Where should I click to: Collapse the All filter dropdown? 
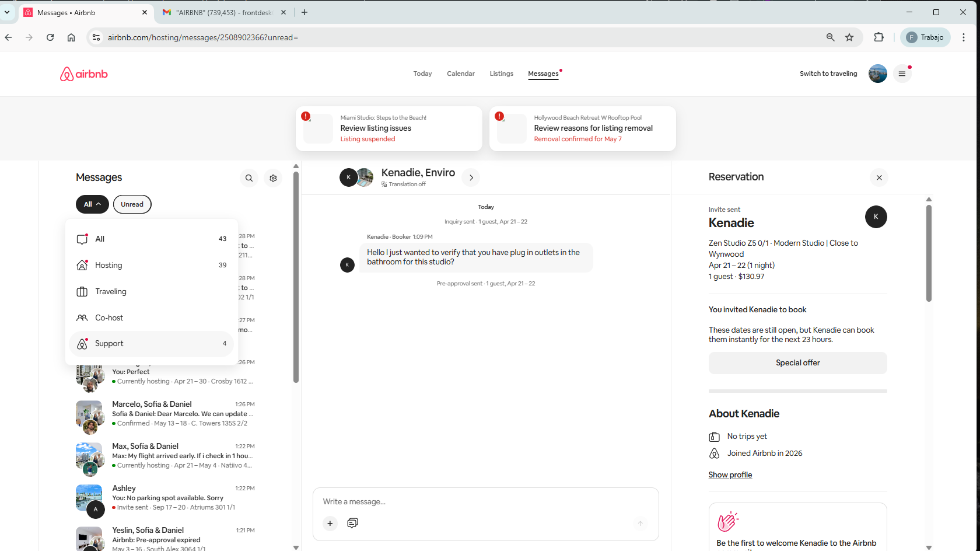coord(92,204)
